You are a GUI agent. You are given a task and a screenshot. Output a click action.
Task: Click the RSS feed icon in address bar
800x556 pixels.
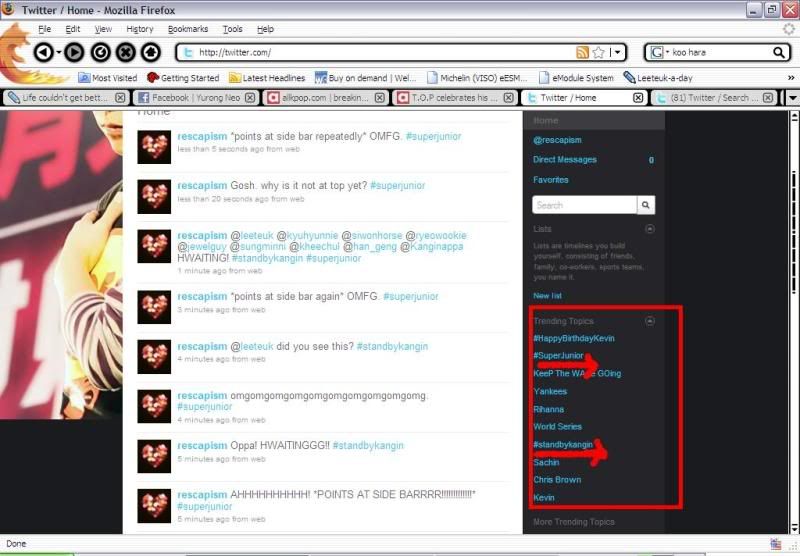coord(582,52)
